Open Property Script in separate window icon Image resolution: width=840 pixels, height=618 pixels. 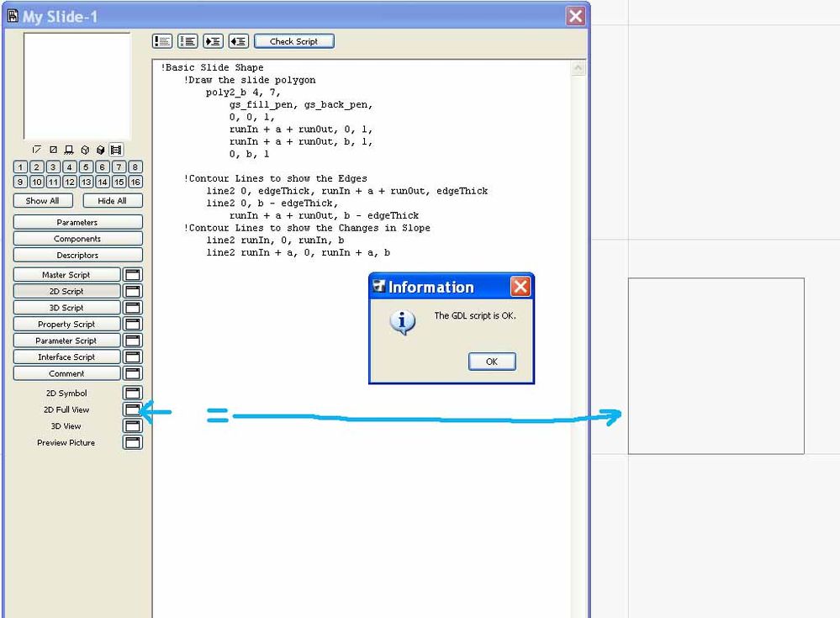[x=133, y=324]
